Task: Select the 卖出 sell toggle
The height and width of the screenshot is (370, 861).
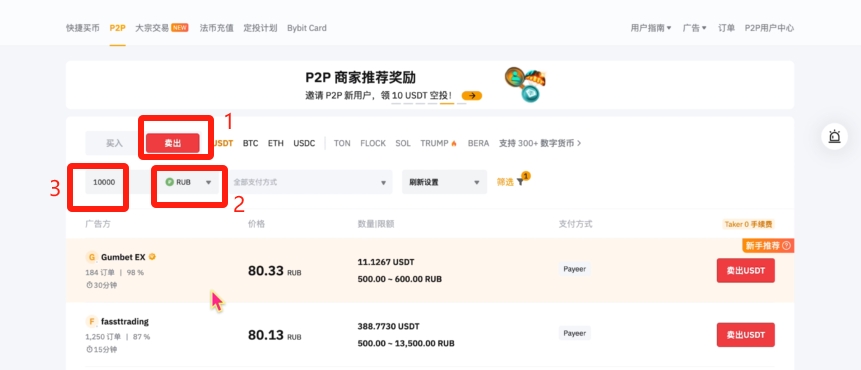Action: (172, 143)
